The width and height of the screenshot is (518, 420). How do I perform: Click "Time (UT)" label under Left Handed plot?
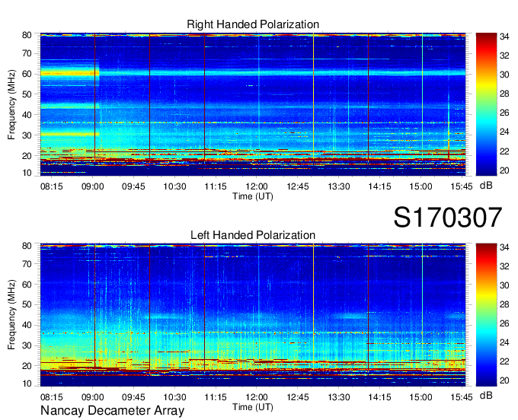tap(253, 407)
